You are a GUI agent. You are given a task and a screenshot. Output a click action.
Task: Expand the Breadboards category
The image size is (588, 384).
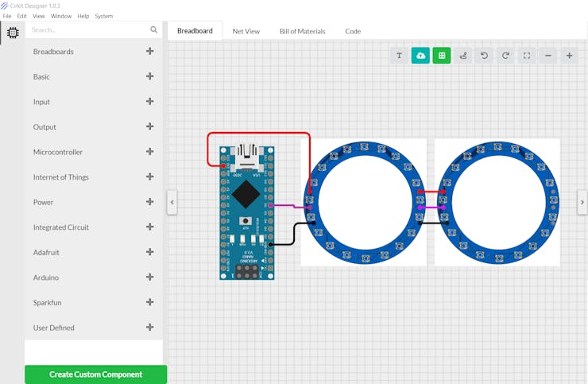(149, 52)
